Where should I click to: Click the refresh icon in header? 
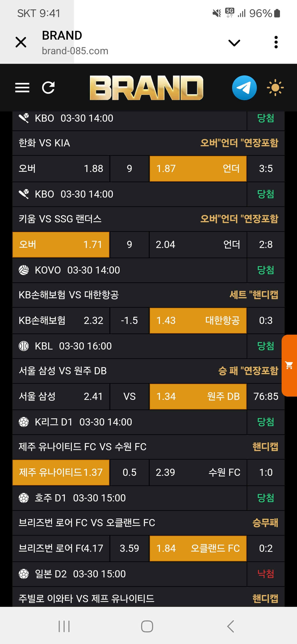(x=48, y=88)
